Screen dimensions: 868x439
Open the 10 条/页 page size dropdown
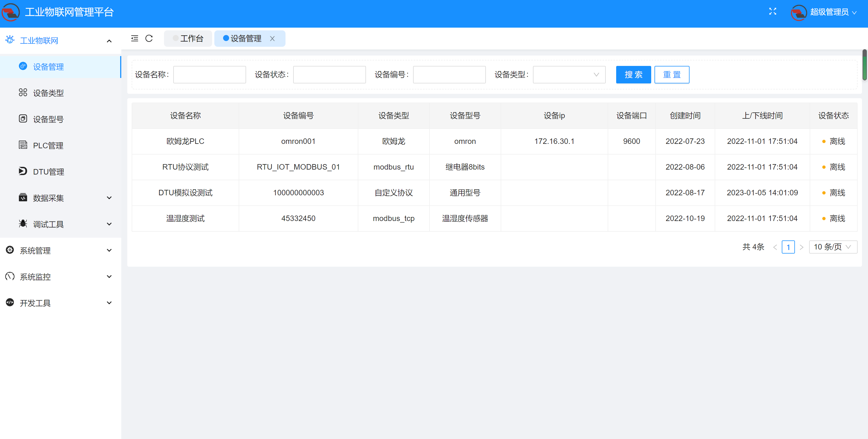coord(833,247)
